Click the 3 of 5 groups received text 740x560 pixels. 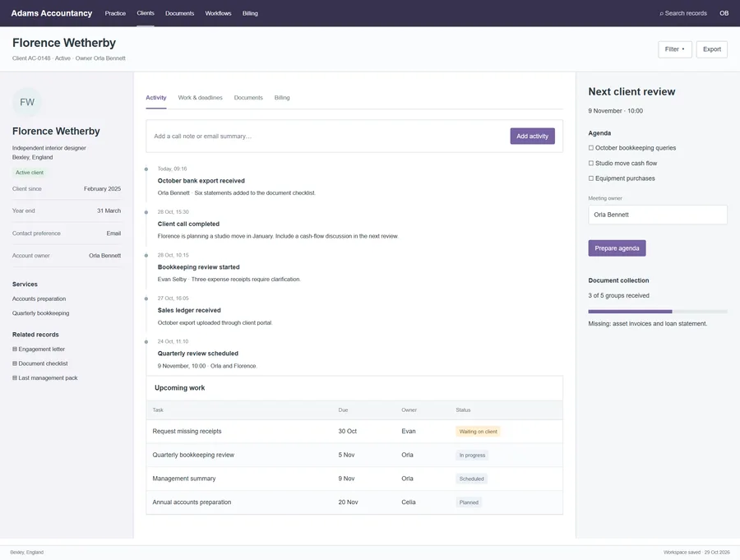pyautogui.click(x=618, y=295)
